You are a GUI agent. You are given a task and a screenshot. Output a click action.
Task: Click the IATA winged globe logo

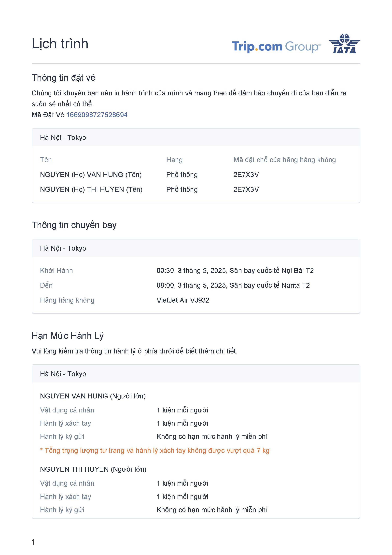pyautogui.click(x=344, y=44)
